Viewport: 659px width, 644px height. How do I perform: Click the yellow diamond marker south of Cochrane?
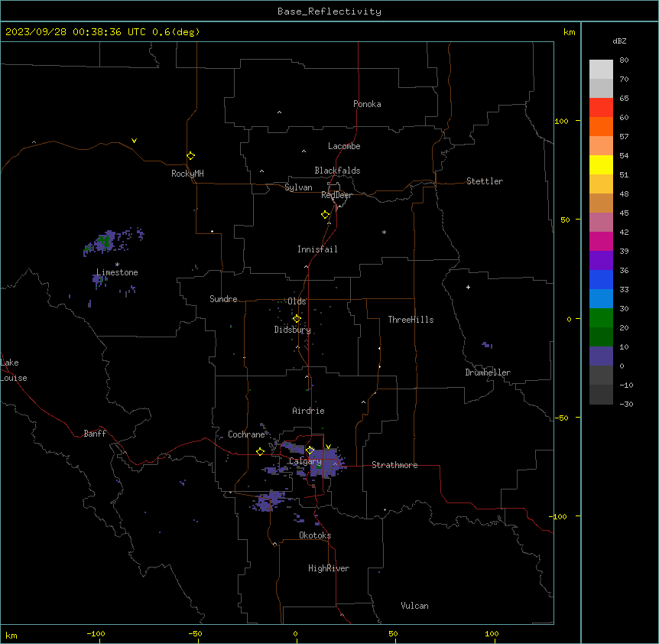(260, 451)
